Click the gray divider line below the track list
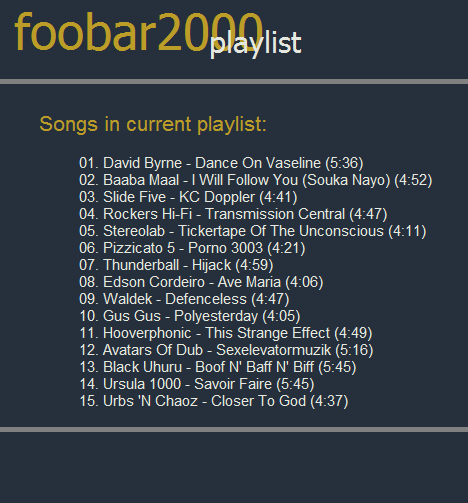Viewport: 468px width, 503px height. pos(234,429)
